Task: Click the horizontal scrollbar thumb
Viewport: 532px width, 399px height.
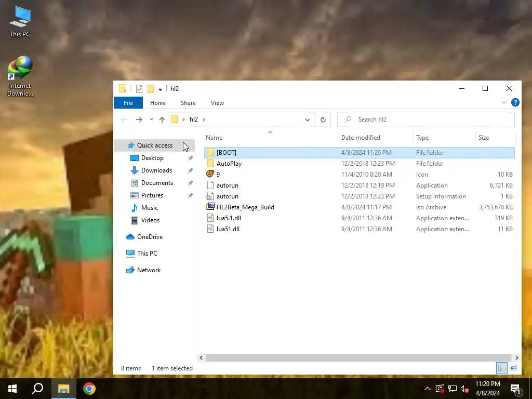Action: click(x=358, y=357)
